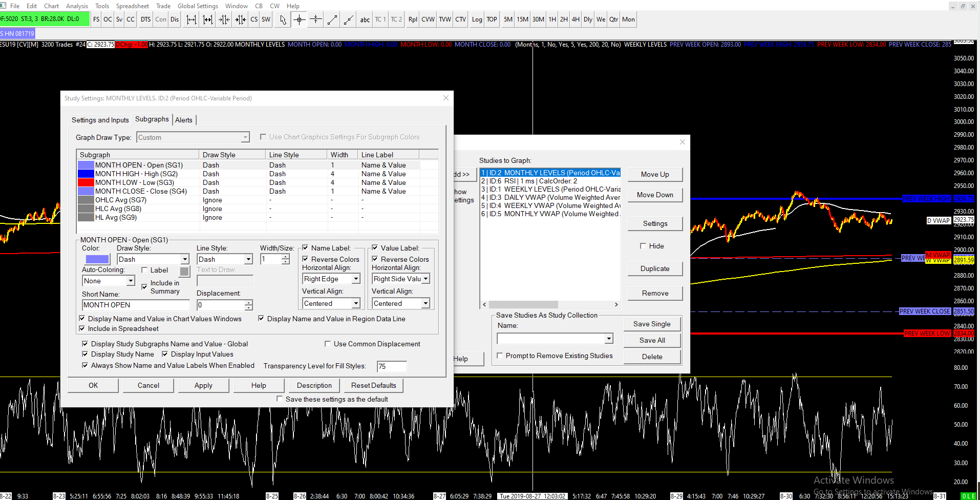Open the Global Settings menu
Viewport: 980px width, 500px height.
[x=198, y=6]
